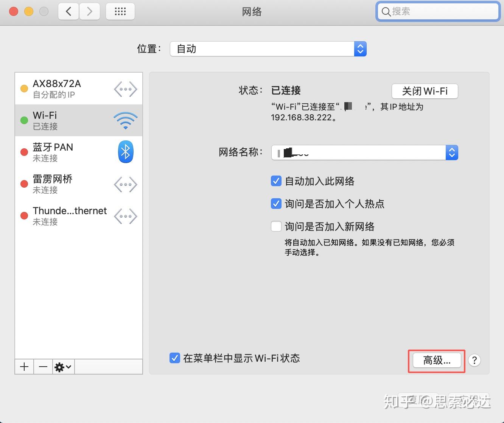Screen dimensions: 504x423
Task: Click the remove service minus button
Action: [x=43, y=366]
